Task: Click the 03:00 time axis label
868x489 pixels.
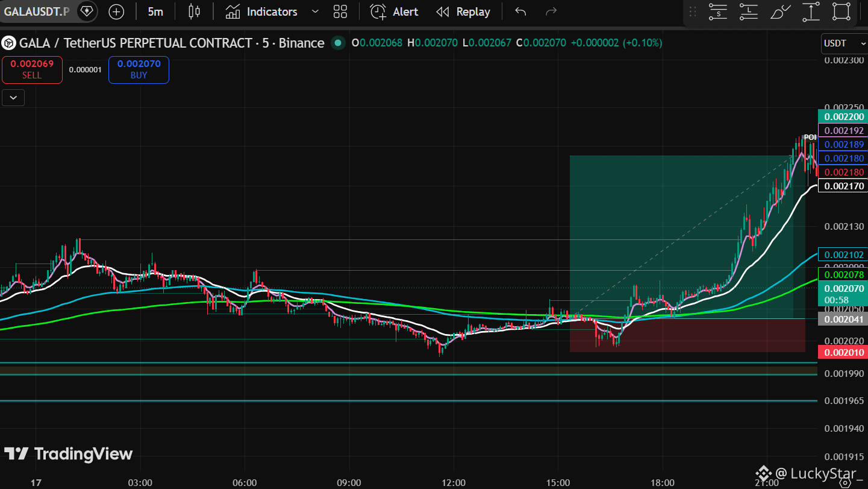Action: click(140, 482)
